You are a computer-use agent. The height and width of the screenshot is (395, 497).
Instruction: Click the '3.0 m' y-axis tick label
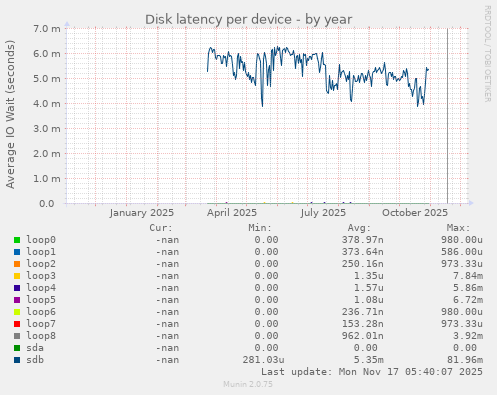pyautogui.click(x=47, y=129)
